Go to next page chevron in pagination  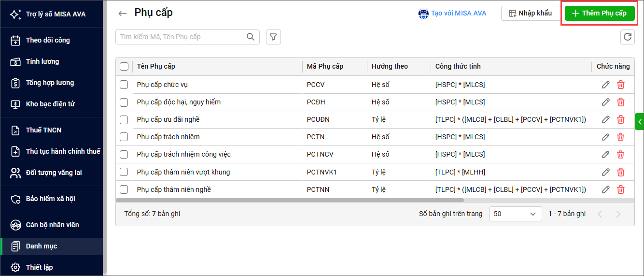click(x=618, y=214)
